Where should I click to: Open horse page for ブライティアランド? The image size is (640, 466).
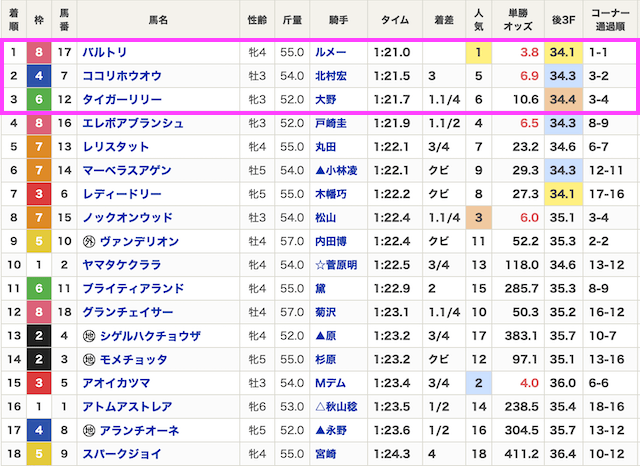pos(133,289)
